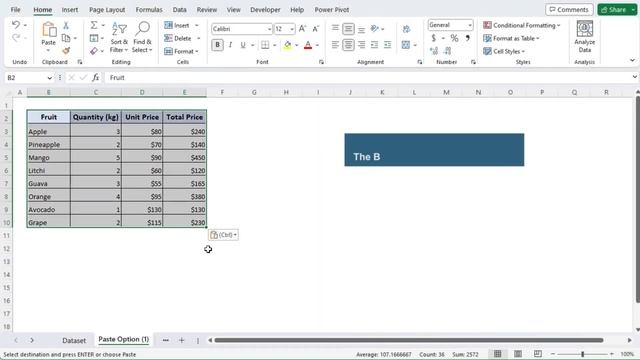Toggle Bold formatting
Viewport: 640px width, 360px height.
click(x=217, y=45)
